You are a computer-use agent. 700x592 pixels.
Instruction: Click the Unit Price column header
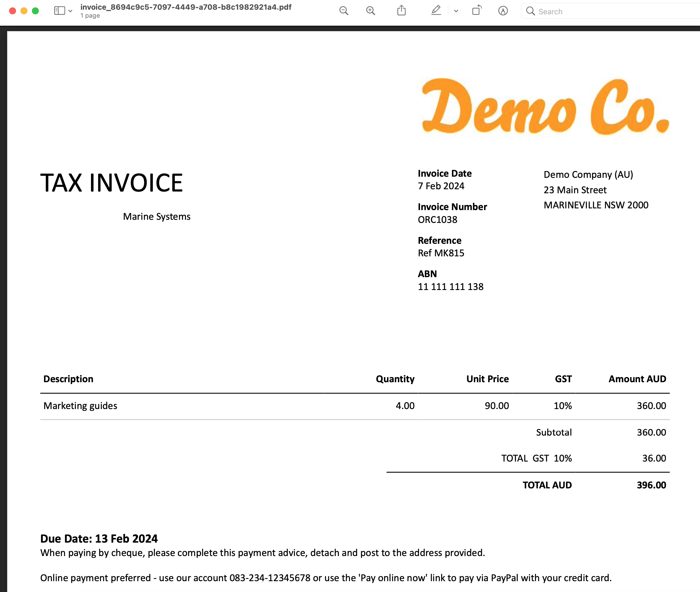[487, 379]
